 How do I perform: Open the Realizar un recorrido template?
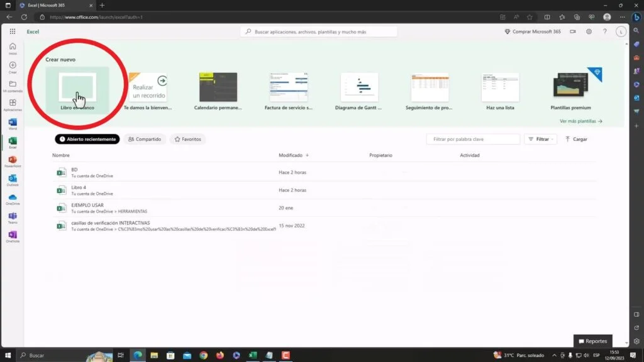[x=148, y=90]
